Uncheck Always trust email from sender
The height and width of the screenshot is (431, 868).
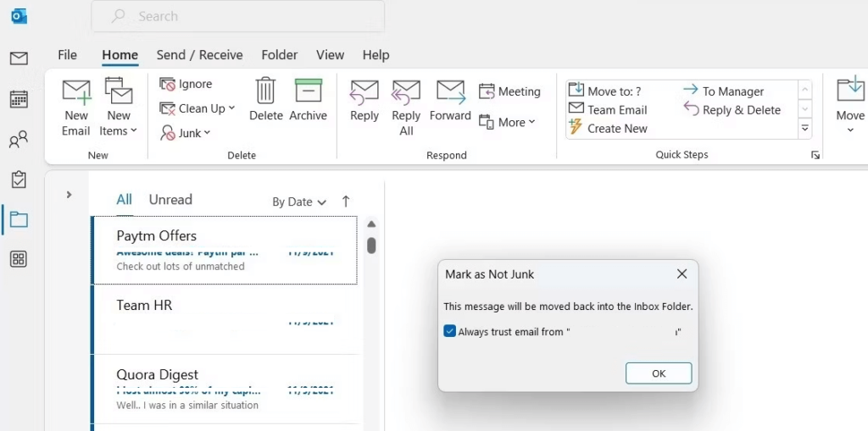pyautogui.click(x=450, y=332)
